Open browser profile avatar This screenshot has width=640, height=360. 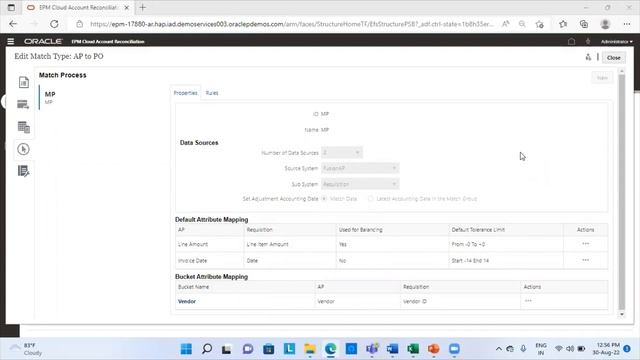click(x=605, y=24)
